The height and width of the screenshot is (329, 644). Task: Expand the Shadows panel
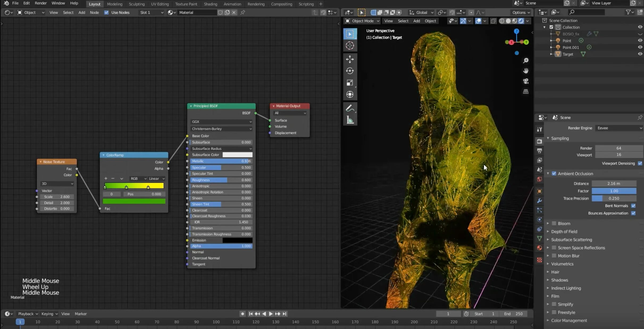coord(559,280)
